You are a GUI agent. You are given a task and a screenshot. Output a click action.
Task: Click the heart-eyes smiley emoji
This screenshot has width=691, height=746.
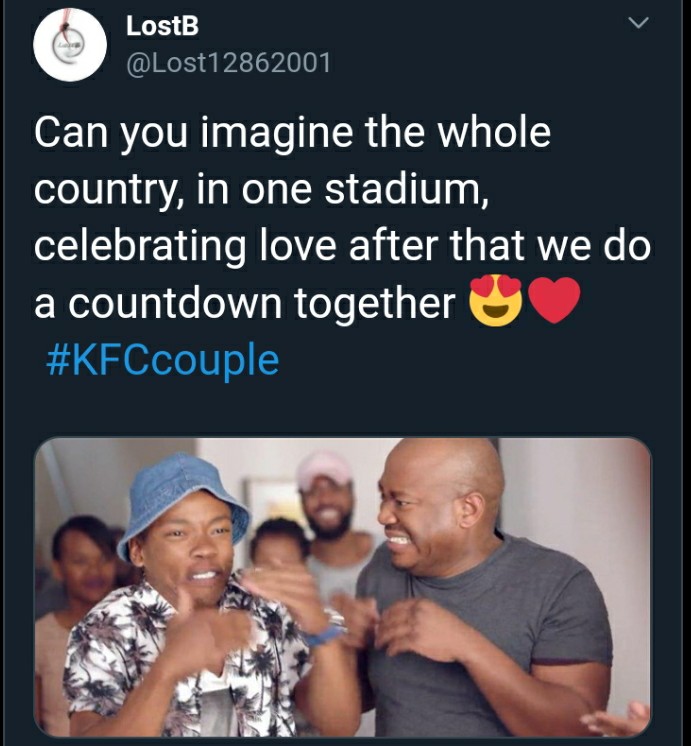[x=496, y=300]
